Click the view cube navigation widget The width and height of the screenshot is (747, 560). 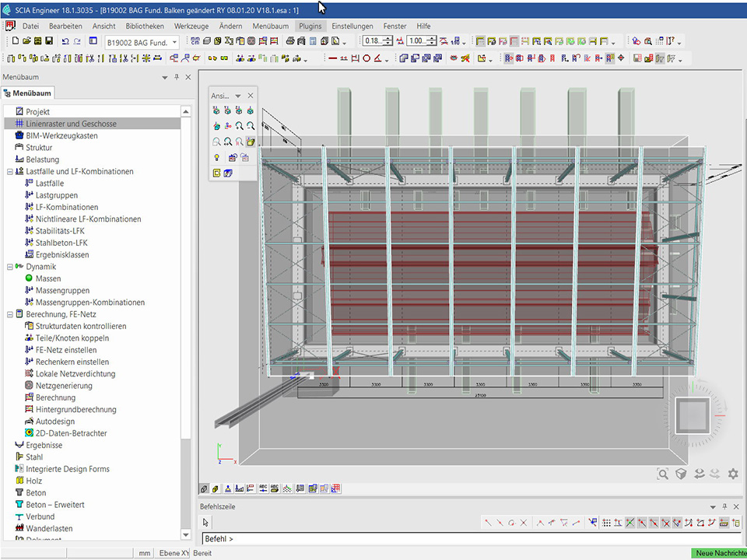pyautogui.click(x=691, y=415)
